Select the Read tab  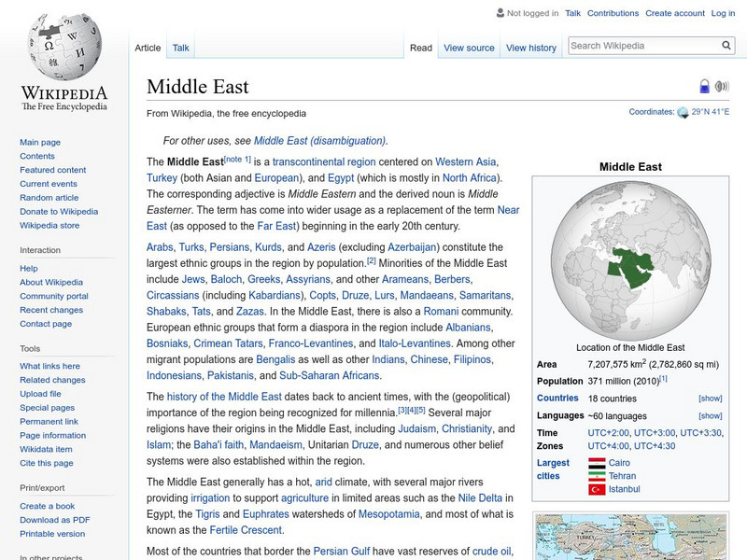[421, 48]
